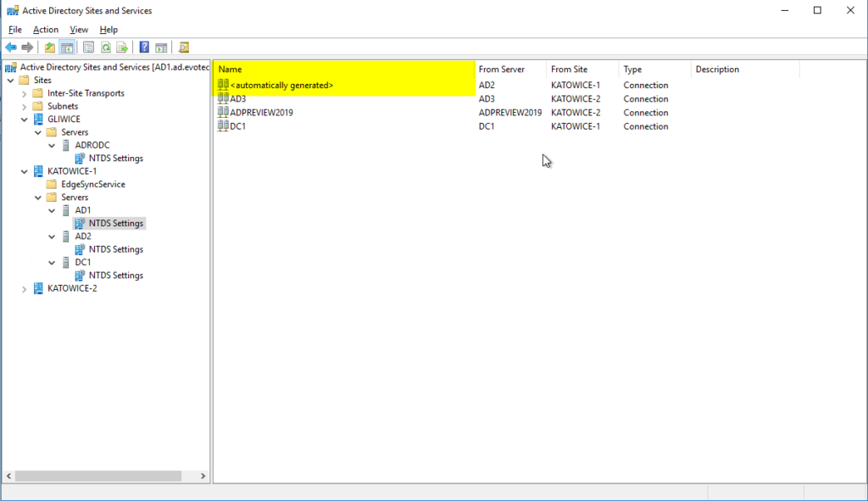This screenshot has width=868, height=501.
Task: Refresh the view with the Refresh icon
Action: tap(107, 47)
